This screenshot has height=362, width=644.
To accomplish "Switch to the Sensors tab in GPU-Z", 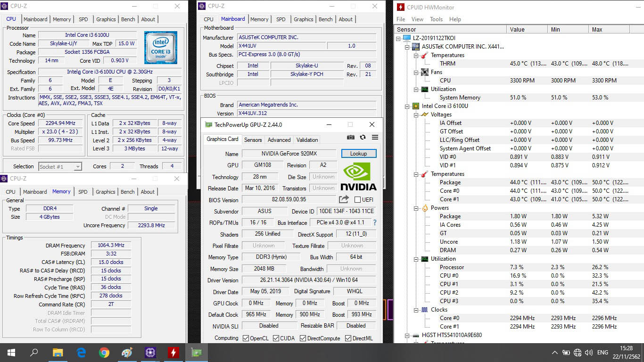I will pyautogui.click(x=253, y=140).
